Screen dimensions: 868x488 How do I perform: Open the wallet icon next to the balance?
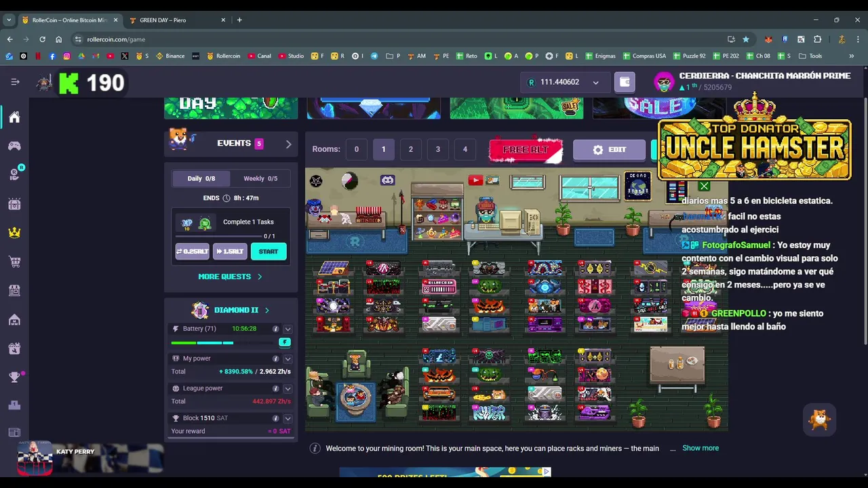625,82
